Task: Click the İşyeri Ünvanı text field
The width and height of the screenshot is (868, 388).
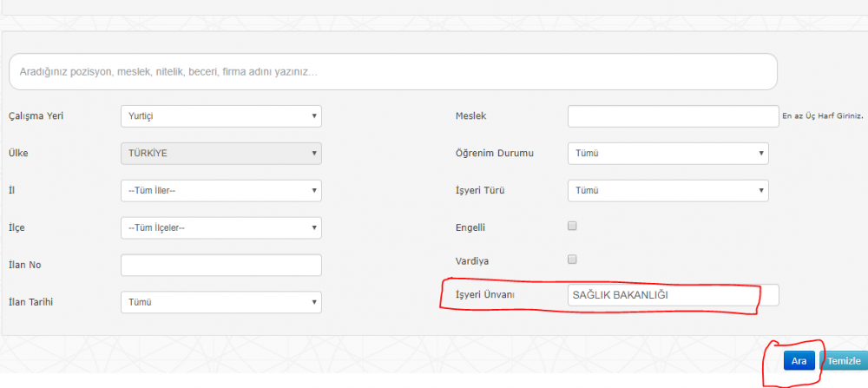Action: pos(674,295)
